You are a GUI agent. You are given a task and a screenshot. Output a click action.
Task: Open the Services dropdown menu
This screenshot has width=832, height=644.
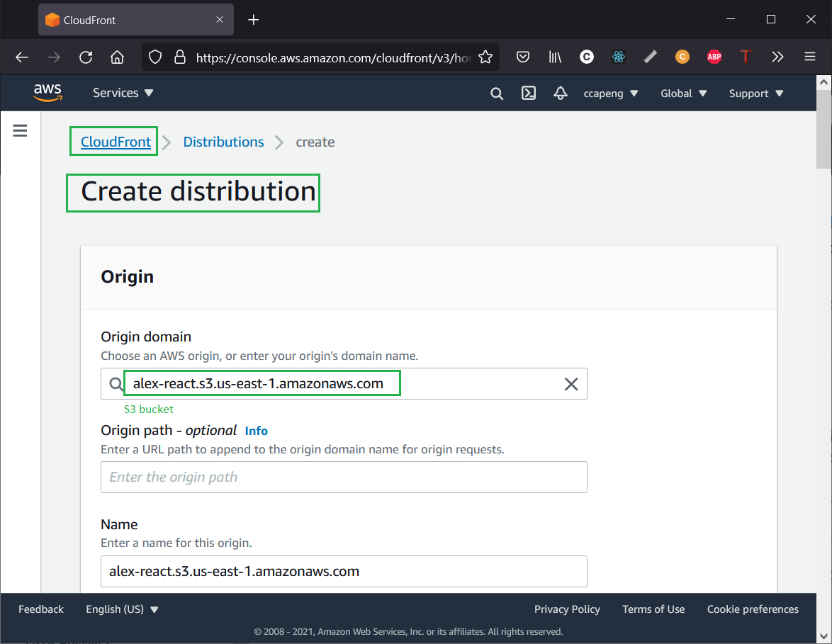(123, 93)
